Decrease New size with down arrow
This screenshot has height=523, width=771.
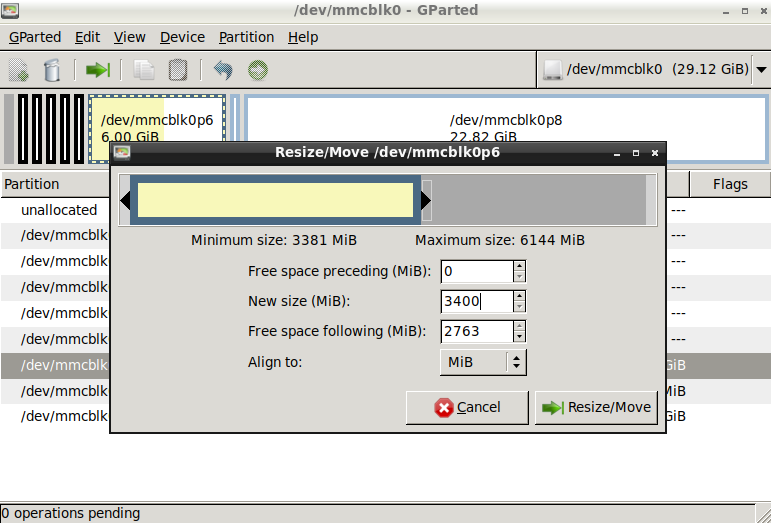[x=519, y=307]
